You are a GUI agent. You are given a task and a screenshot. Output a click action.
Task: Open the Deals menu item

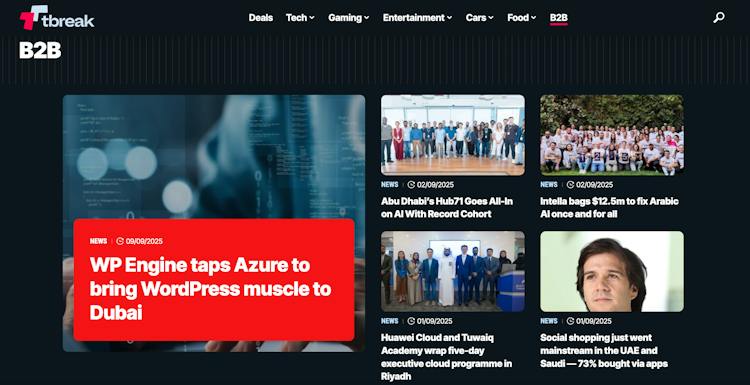coord(261,18)
